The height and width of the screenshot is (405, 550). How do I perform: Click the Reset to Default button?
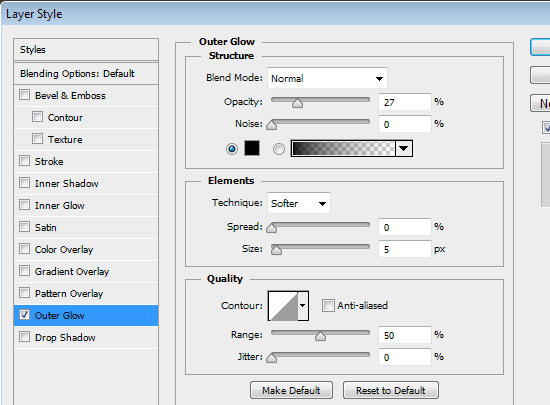click(391, 390)
